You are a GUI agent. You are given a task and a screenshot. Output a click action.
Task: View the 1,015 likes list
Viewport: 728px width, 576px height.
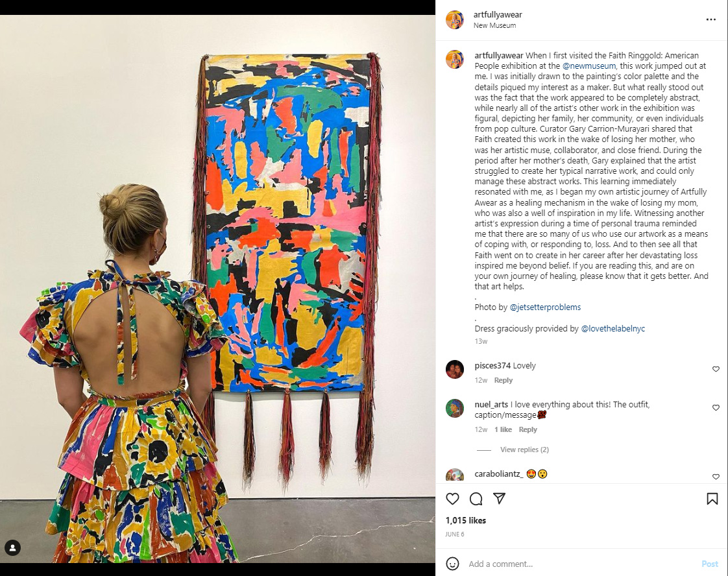[x=466, y=520]
